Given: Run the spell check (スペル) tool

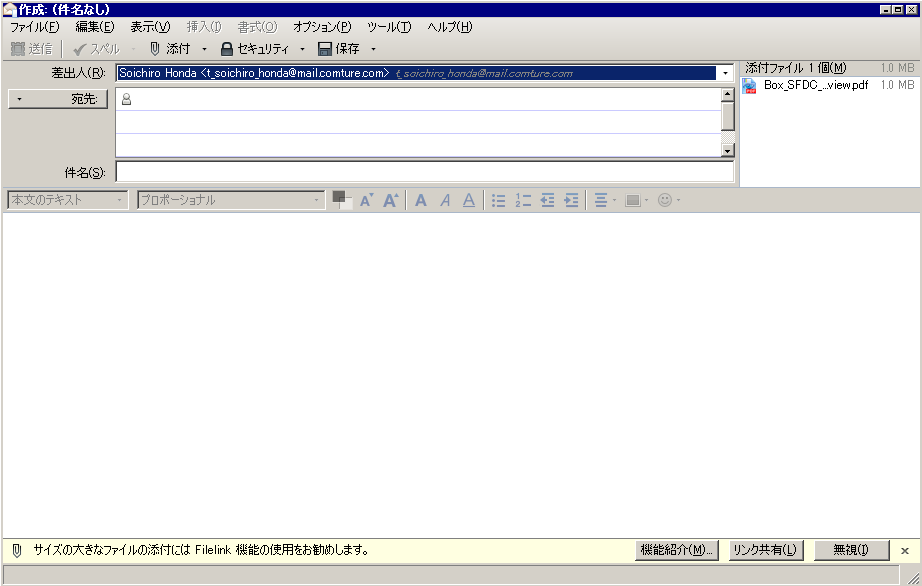Looking at the screenshot, I should pyautogui.click(x=97, y=49).
